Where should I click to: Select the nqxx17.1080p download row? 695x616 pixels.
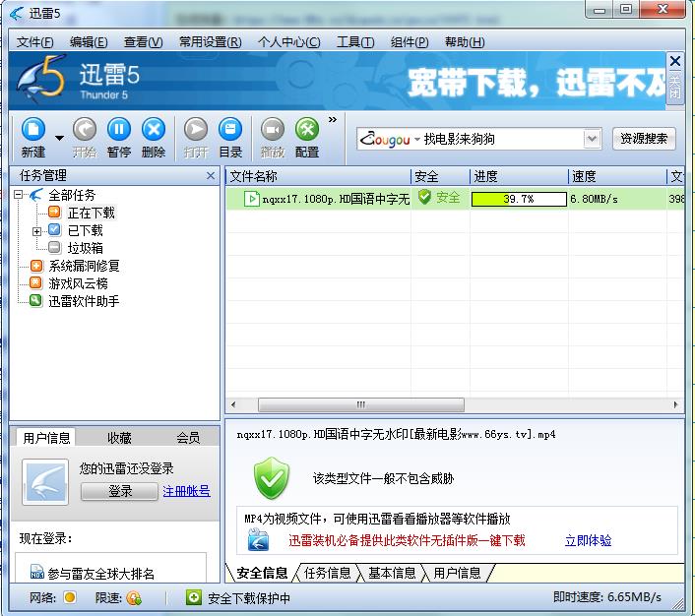pyautogui.click(x=455, y=199)
